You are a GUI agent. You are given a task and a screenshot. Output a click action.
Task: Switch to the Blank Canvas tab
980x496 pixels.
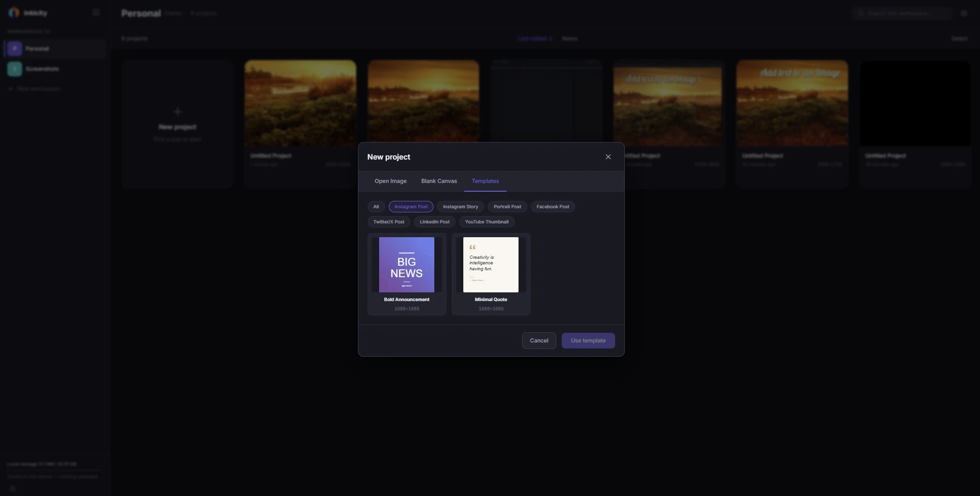tap(439, 181)
